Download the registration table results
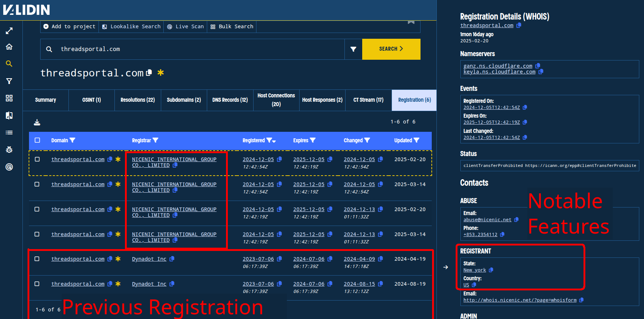 (37, 122)
